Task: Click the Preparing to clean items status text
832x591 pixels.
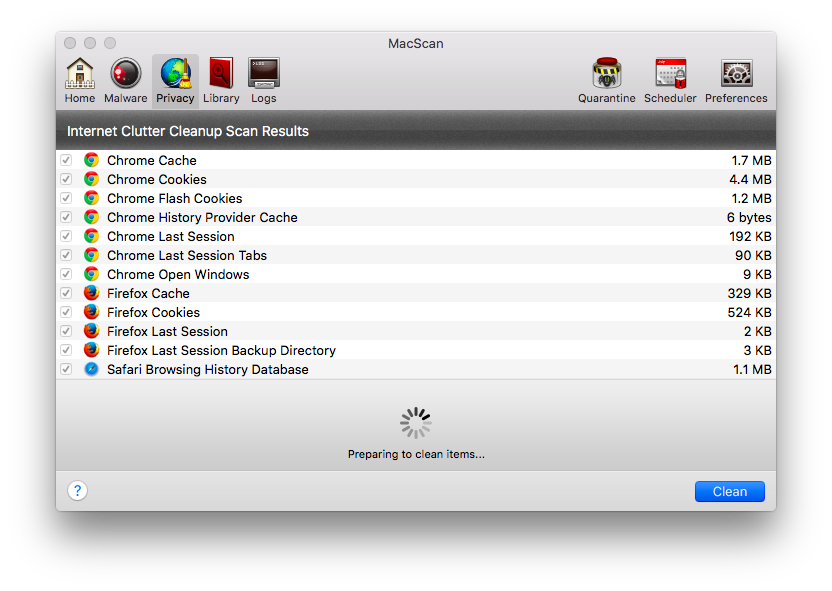Action: [416, 454]
